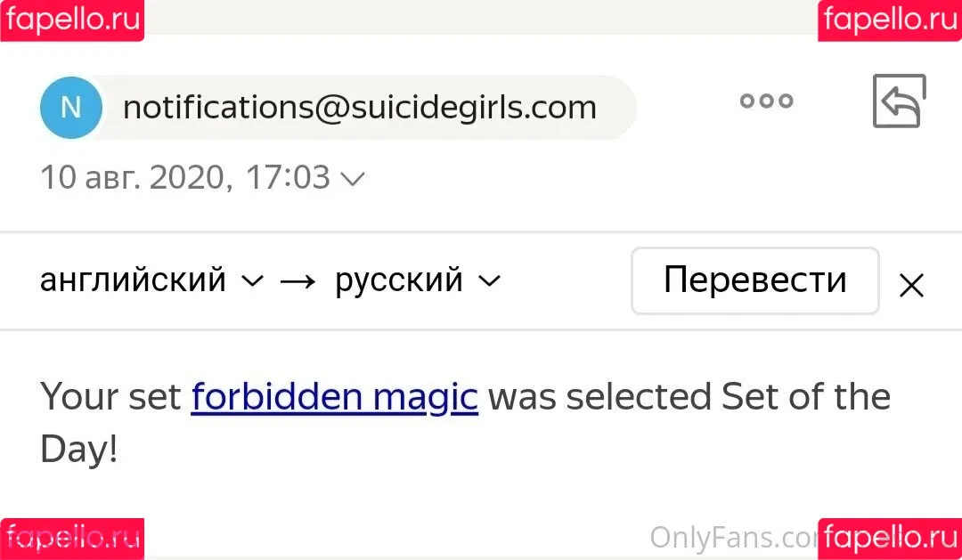Viewport: 962px width, 560px height.
Task: Click the top-left fapello.ru badge
Action: [72, 20]
